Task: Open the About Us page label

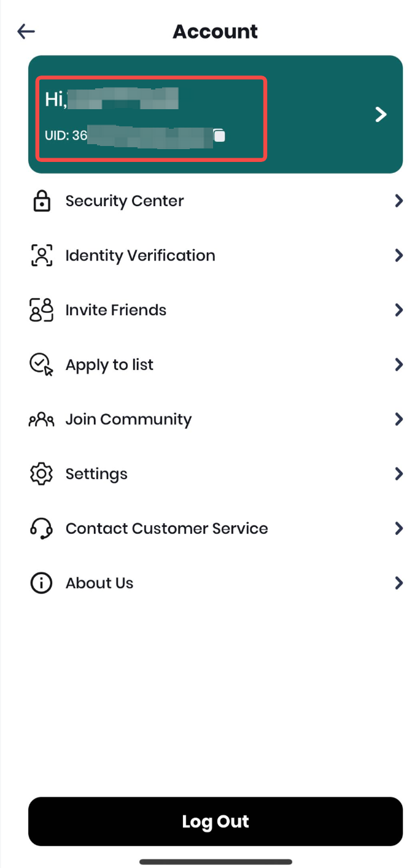Action: 99,583
